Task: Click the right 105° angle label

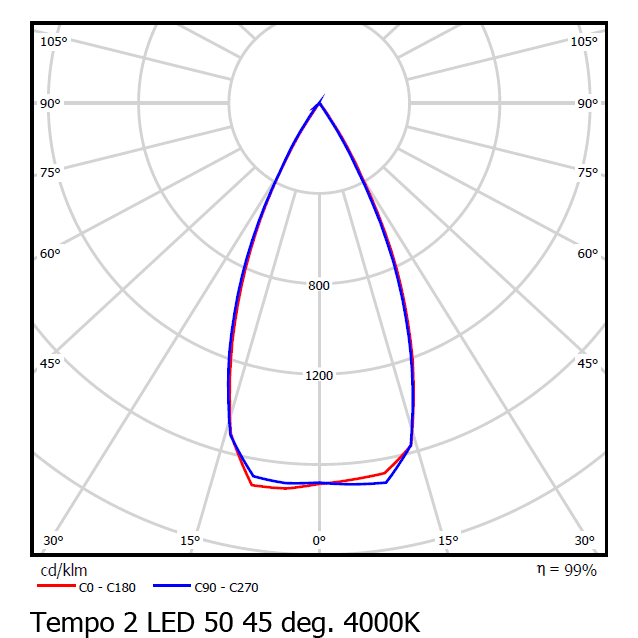Action: 584,42
